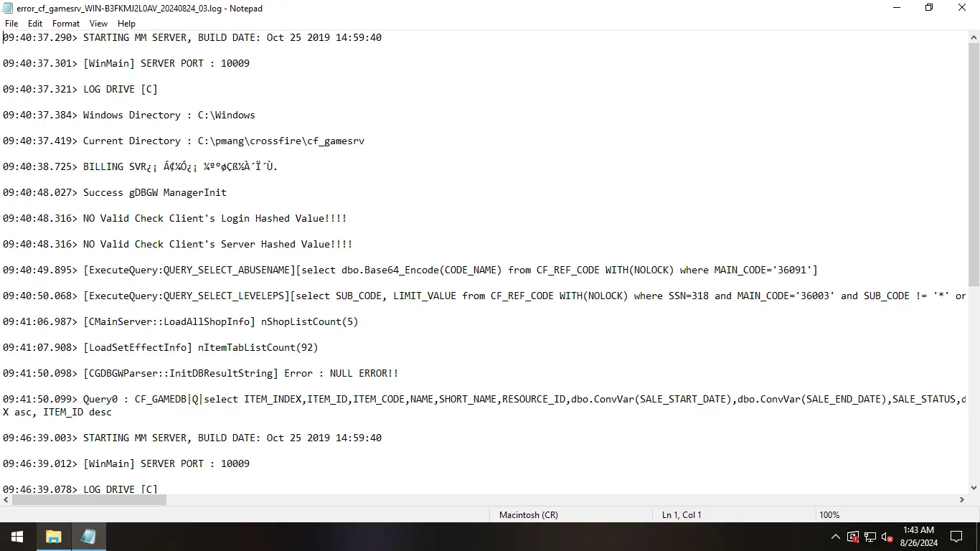This screenshot has height=551, width=980.
Task: Open the Help menu
Action: point(126,24)
